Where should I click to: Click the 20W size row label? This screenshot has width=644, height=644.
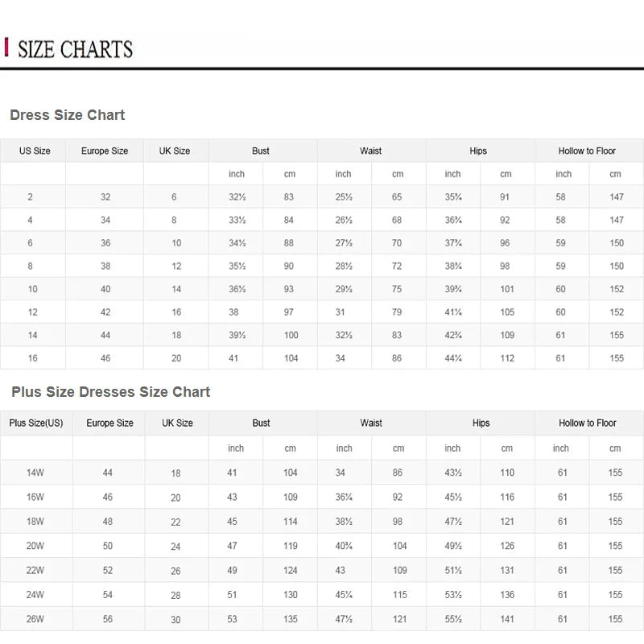click(35, 546)
